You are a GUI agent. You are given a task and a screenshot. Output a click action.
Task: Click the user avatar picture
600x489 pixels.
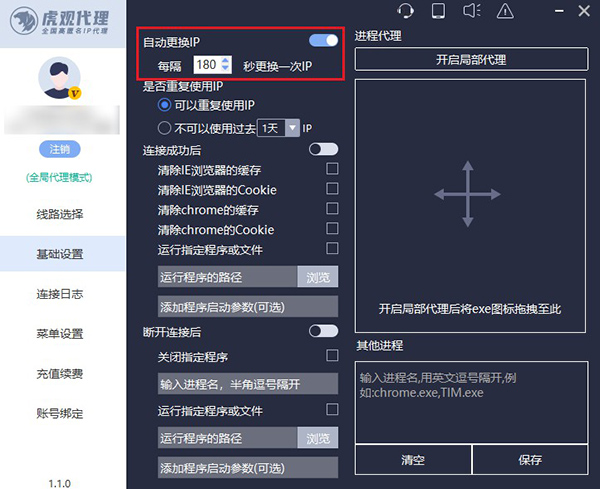click(x=59, y=78)
